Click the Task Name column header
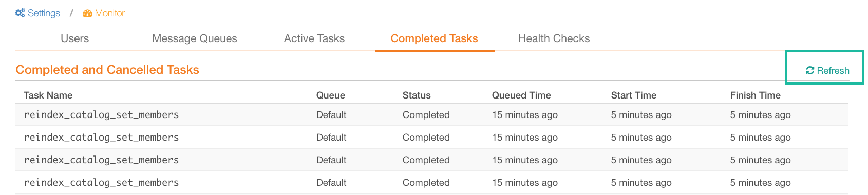Screen dimensions: 868x195 pos(48,95)
